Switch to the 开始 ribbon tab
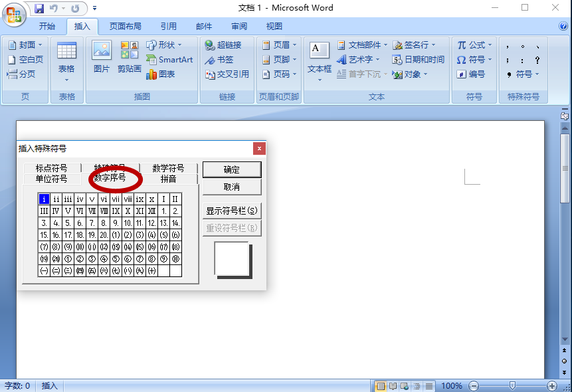This screenshot has width=572, height=392. (x=47, y=27)
